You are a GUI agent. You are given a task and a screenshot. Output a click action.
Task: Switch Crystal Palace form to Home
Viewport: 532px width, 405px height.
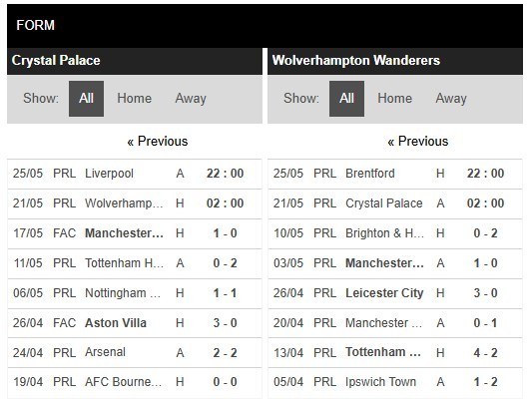pyautogui.click(x=135, y=99)
